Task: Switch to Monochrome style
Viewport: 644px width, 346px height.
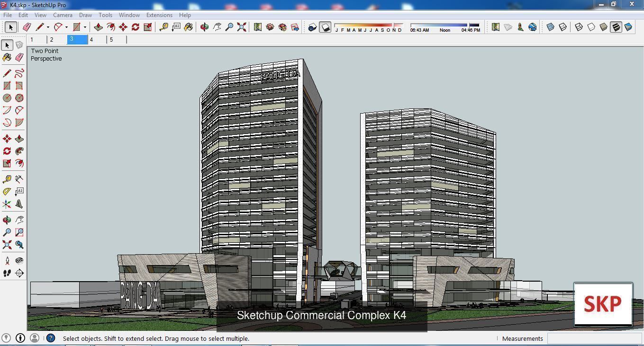Action: point(628,27)
